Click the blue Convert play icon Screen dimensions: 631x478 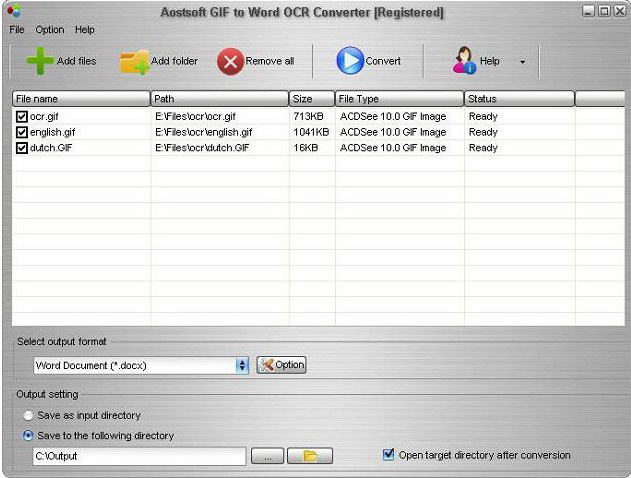(350, 61)
